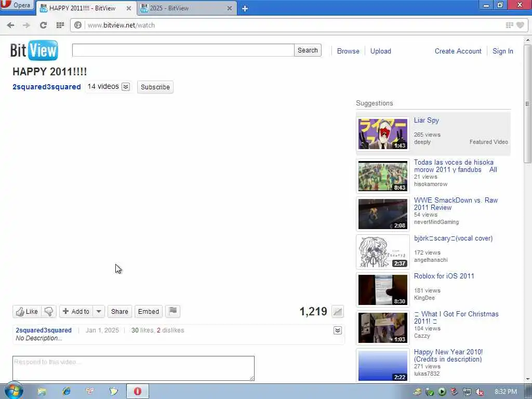Switch to the HAPPY 2011!!!! - BitView tab
The height and width of the screenshot is (399, 532).
[86, 8]
